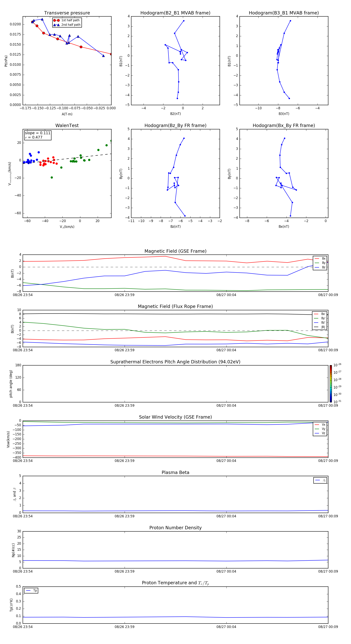Click the 'Tp(10^6K)' y-axis label

11,605
